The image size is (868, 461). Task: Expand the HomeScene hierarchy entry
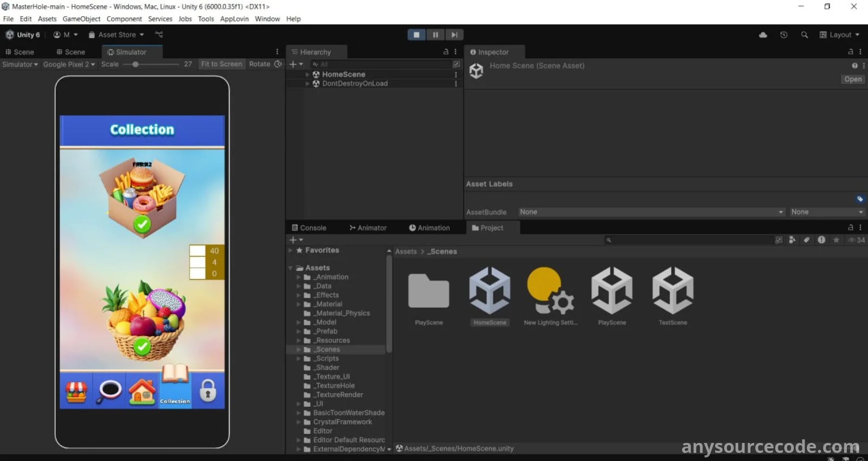308,74
